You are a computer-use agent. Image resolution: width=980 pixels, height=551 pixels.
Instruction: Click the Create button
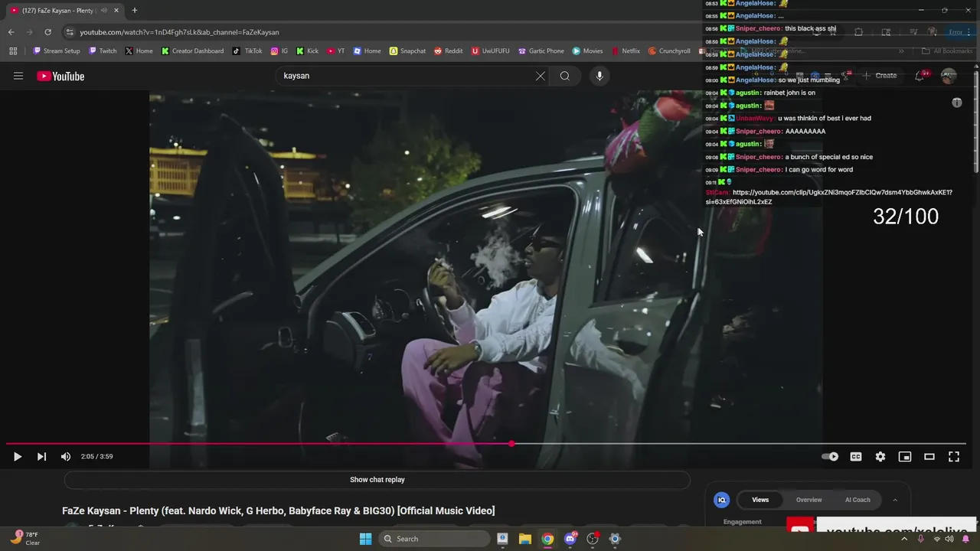point(880,76)
